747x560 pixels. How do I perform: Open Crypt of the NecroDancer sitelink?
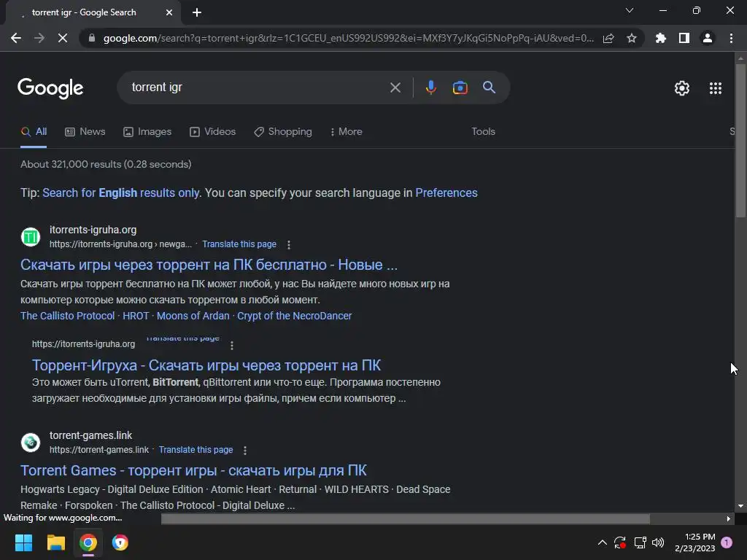[x=295, y=316]
